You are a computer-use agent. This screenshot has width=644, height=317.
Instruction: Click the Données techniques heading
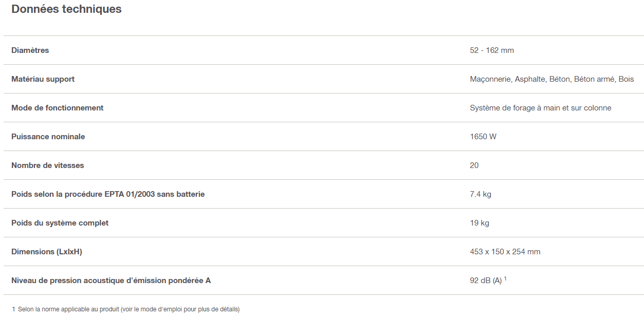(66, 9)
